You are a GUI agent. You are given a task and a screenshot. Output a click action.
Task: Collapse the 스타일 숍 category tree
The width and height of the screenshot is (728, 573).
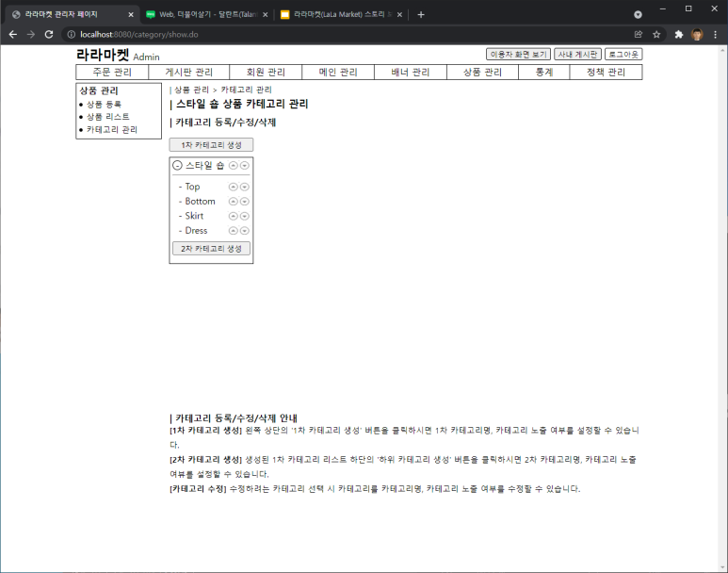tap(177, 165)
